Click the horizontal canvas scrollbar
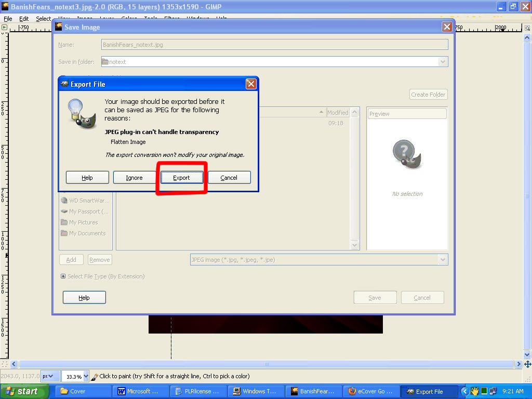 click(x=266, y=364)
